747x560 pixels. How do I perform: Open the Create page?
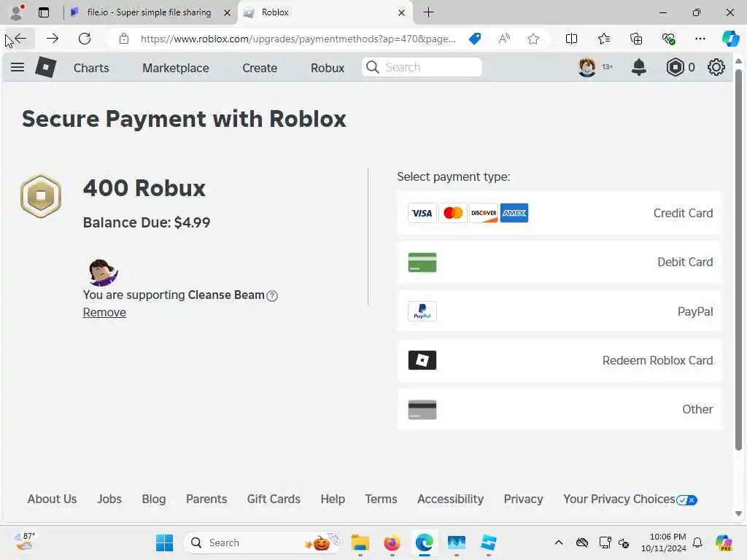point(260,68)
